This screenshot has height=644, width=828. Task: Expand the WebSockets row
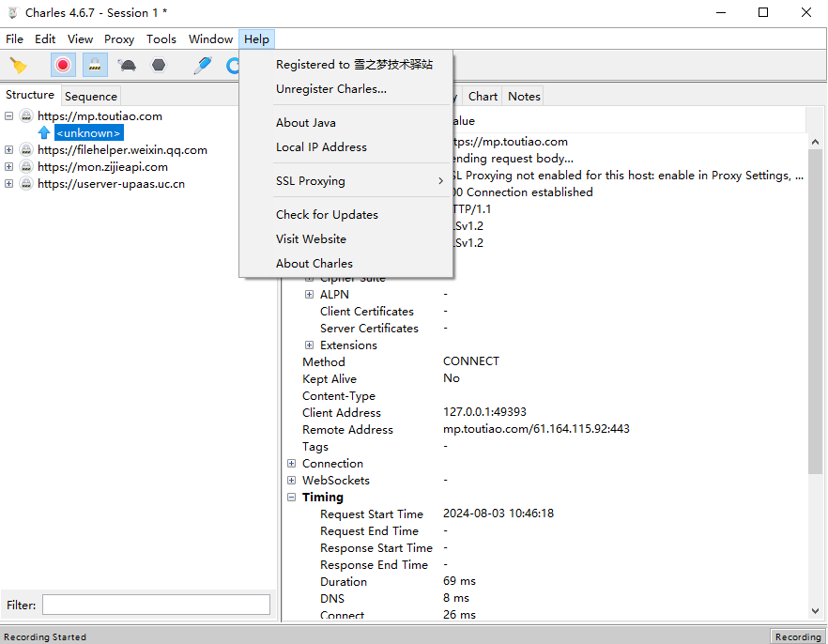(x=292, y=481)
